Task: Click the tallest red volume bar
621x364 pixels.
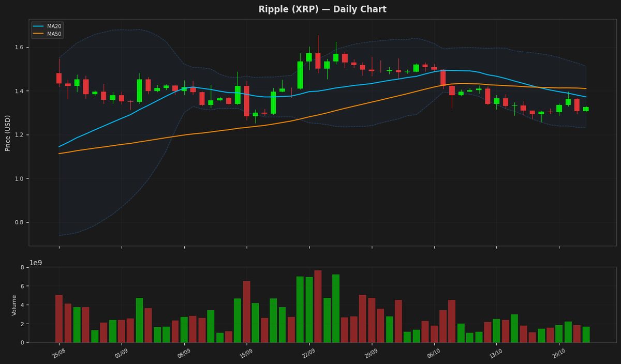Action: click(x=318, y=307)
